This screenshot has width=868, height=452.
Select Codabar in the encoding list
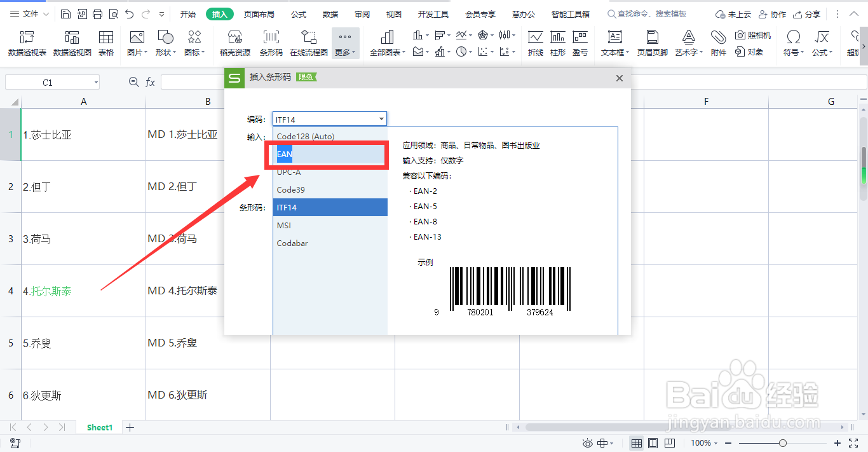tap(330, 243)
